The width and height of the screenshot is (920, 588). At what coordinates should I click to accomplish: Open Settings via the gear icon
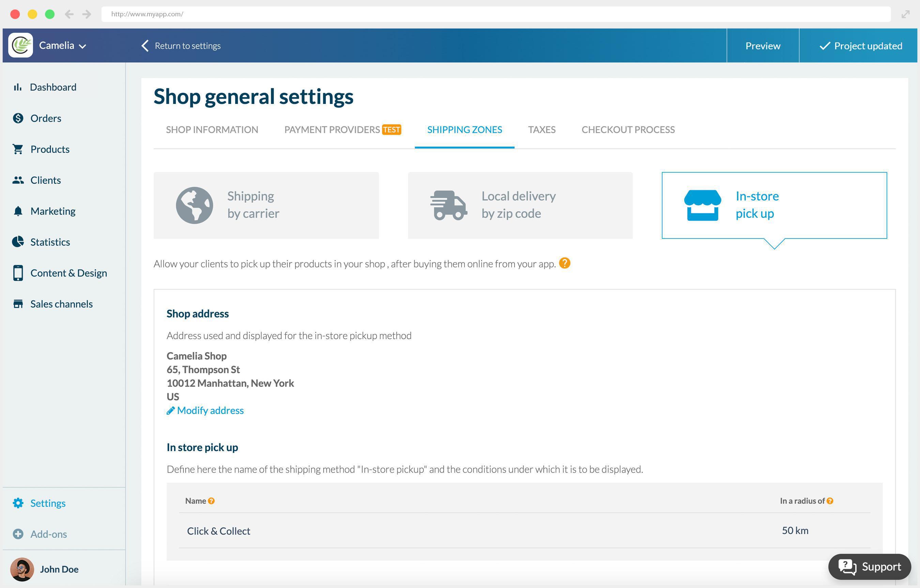18,503
